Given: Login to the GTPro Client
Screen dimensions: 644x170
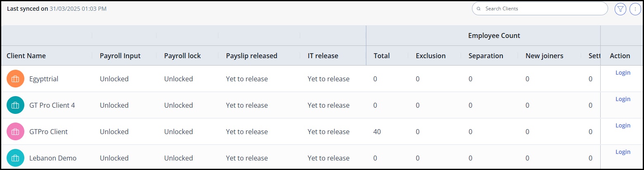Looking at the screenshot, I should [623, 125].
